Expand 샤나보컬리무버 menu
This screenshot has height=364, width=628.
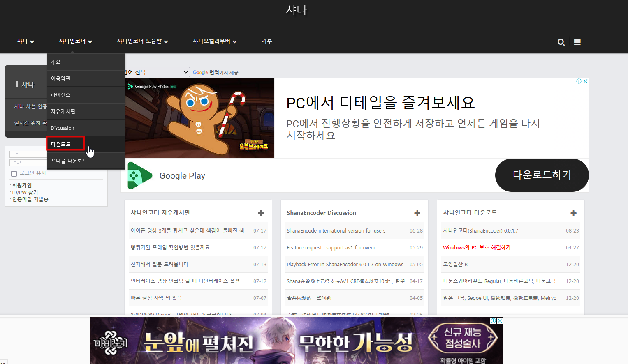pyautogui.click(x=215, y=41)
